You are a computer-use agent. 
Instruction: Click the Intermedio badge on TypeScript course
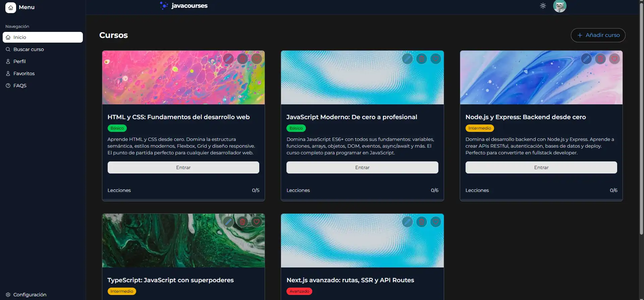122,291
